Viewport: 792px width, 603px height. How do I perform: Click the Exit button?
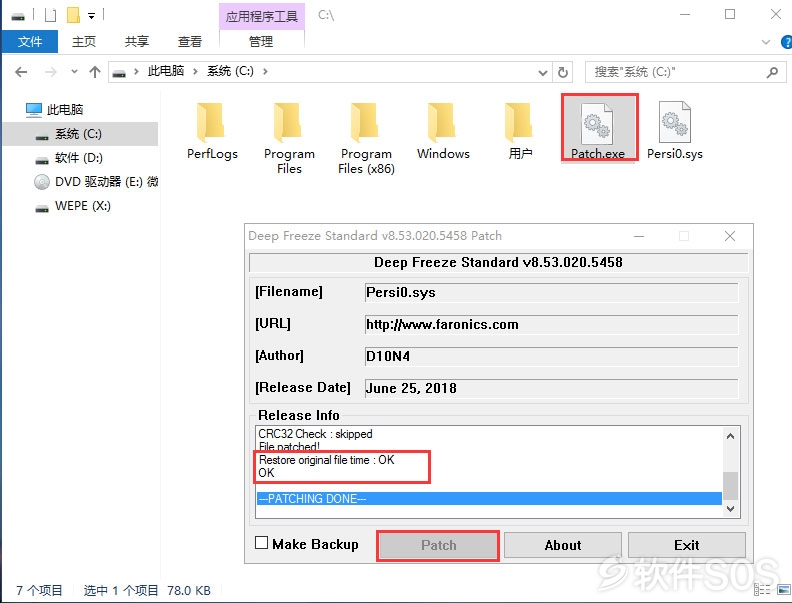pos(686,545)
